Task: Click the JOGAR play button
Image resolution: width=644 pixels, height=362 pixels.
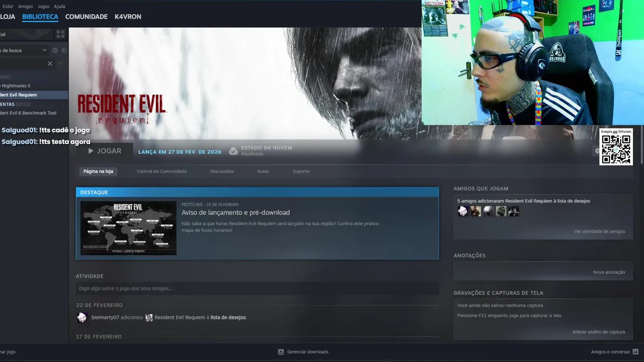Action: (105, 151)
